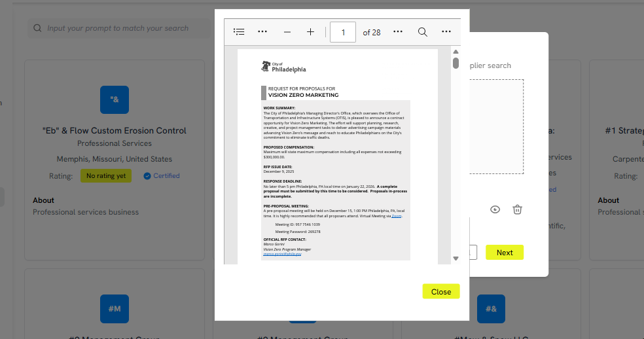Viewport: 644px width, 339px height.
Task: Open PDF search with magnifier icon
Action: 423,32
